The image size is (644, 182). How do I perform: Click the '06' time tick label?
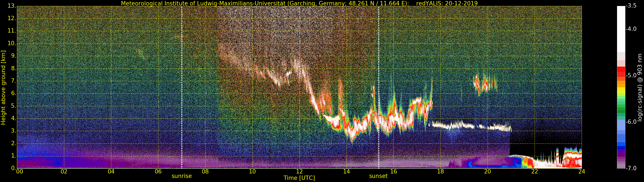point(158,172)
